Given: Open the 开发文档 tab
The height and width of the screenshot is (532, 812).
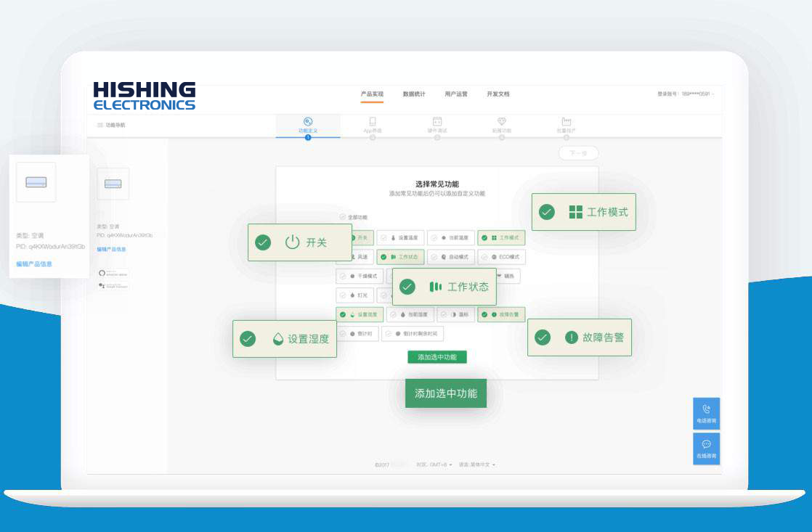Looking at the screenshot, I should point(498,94).
